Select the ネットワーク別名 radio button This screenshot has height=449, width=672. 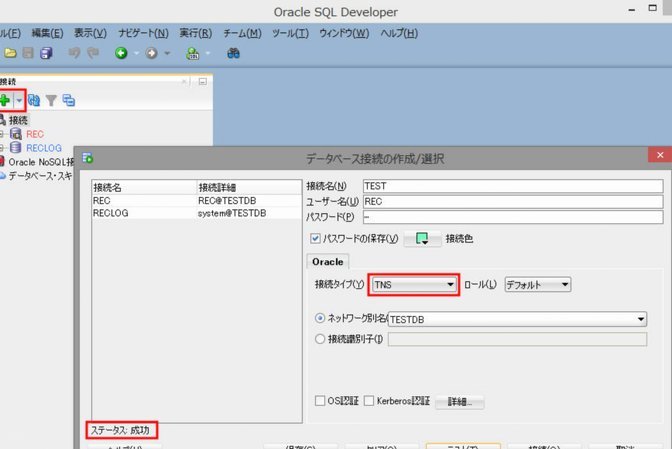coord(320,318)
